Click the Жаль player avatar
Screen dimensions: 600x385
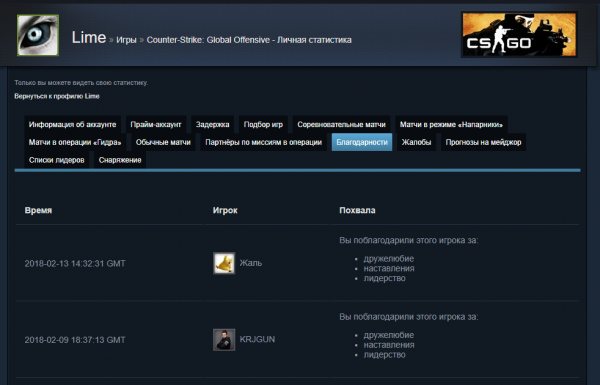[224, 263]
